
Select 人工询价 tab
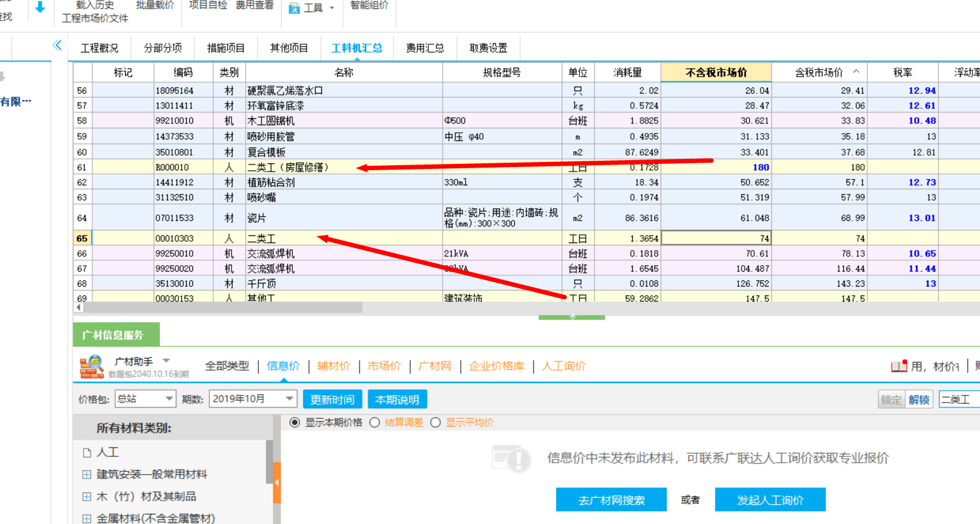[x=564, y=366]
